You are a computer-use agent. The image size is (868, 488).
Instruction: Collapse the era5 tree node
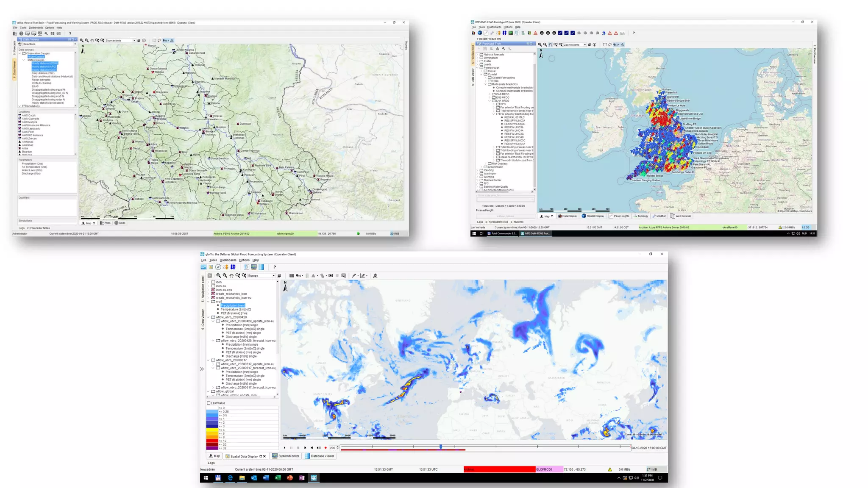(x=208, y=302)
